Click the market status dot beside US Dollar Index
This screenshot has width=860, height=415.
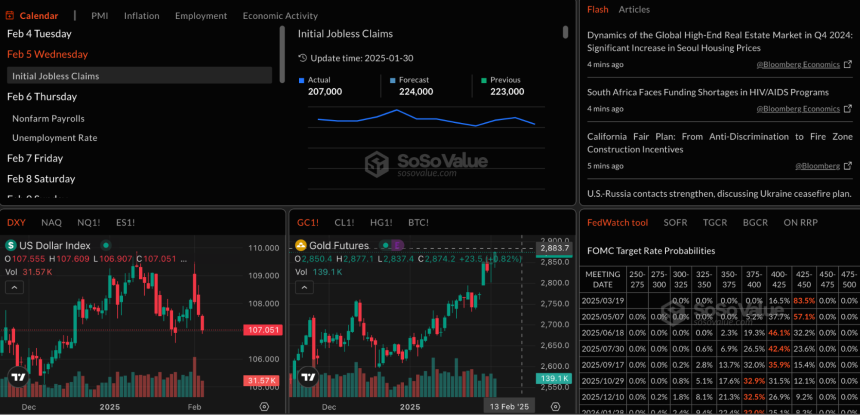pos(106,245)
